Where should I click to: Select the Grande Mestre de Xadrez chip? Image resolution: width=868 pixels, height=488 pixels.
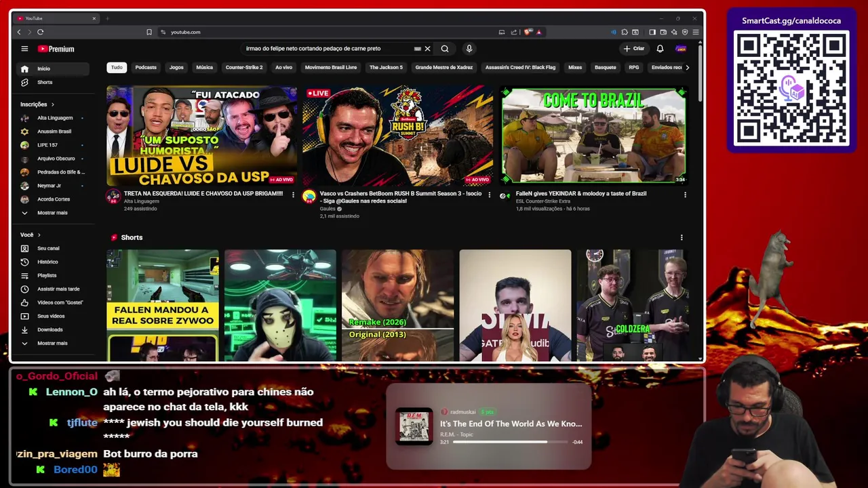444,67
